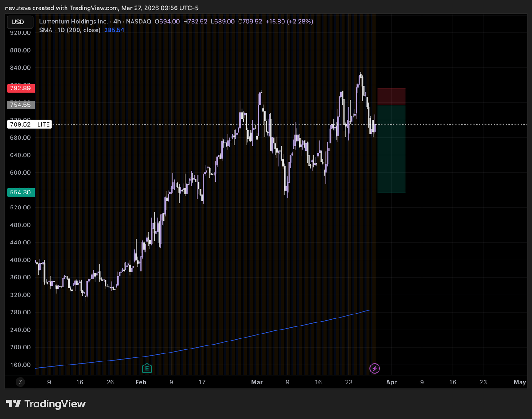Click the 280.00 price axis label
This screenshot has width=532, height=419.
coord(20,313)
